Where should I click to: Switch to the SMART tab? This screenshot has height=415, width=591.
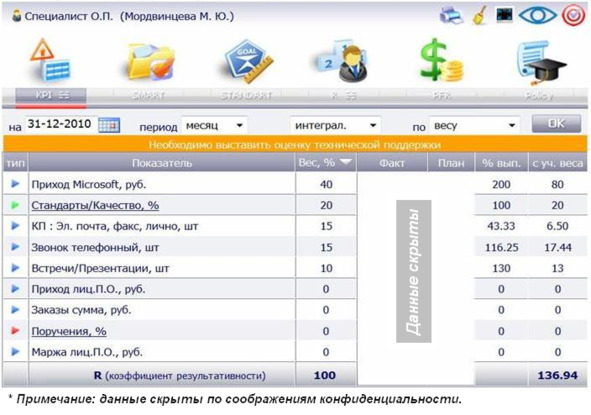(148, 95)
